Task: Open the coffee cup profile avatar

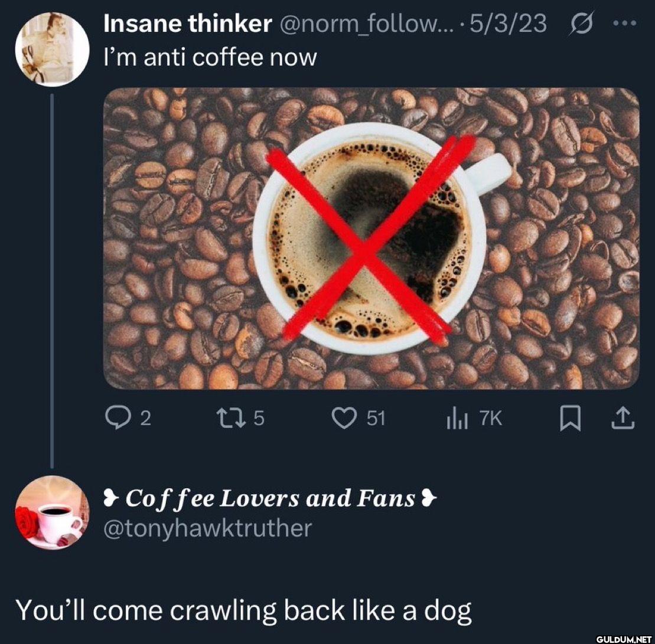Action: [x=52, y=512]
